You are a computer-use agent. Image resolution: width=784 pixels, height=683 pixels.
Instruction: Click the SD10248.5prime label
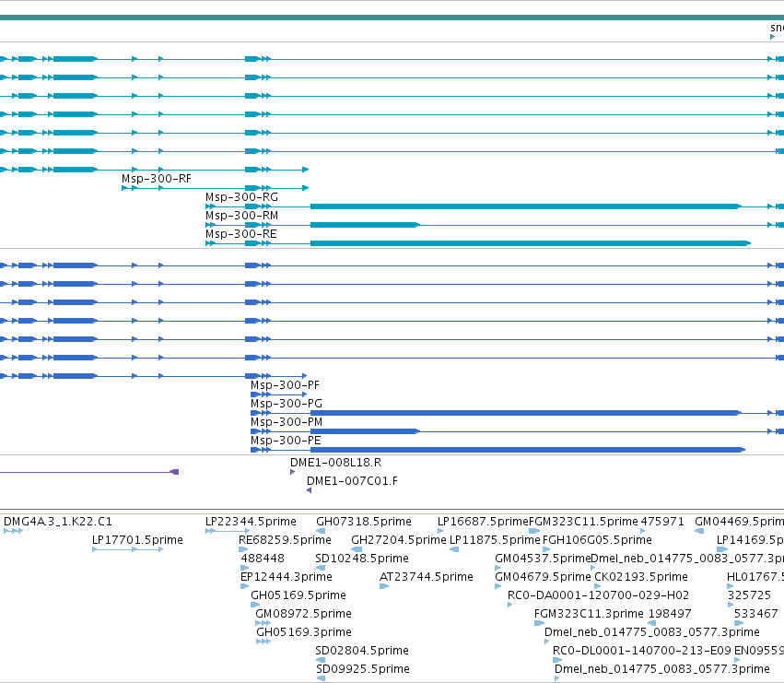[x=362, y=559]
